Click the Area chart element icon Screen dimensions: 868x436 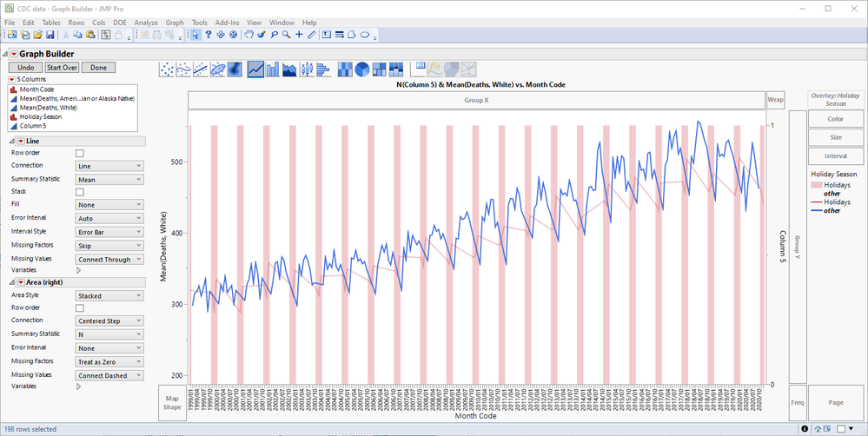click(x=289, y=69)
